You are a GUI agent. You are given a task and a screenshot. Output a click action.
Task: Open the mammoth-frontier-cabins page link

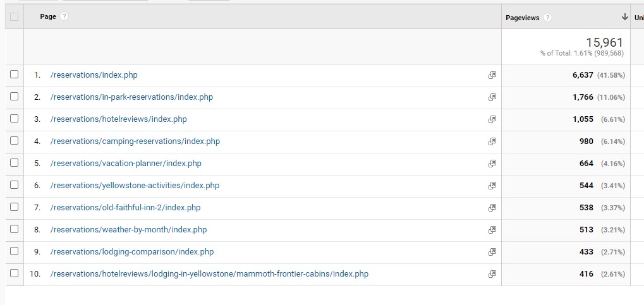click(x=209, y=274)
